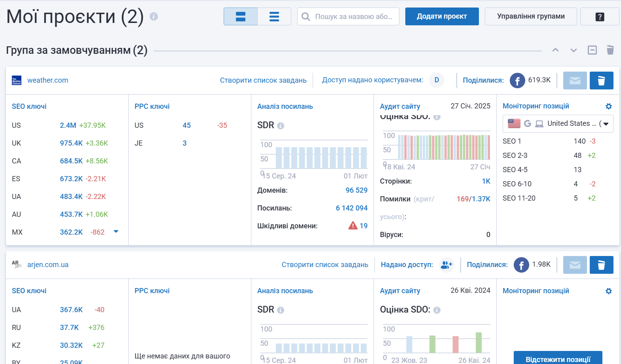Click AU keywords value 453.7K

point(71,214)
